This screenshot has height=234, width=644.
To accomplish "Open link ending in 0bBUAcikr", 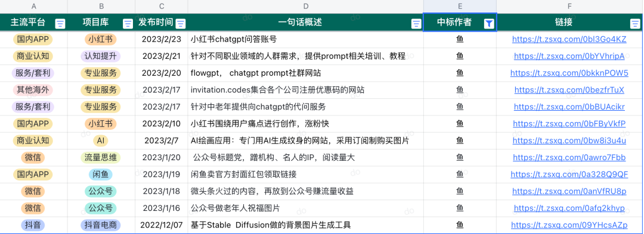I will 569,107.
